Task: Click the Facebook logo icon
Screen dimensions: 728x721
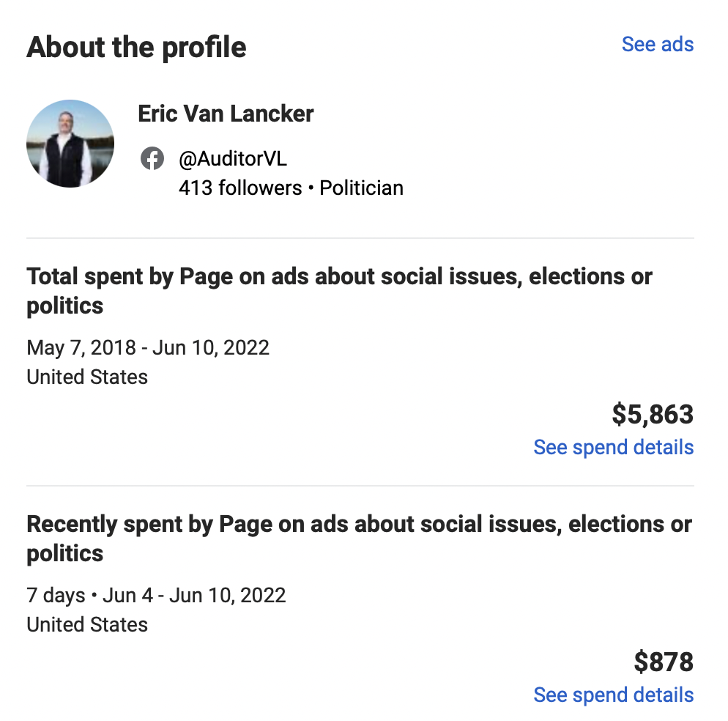Action: pos(152,158)
